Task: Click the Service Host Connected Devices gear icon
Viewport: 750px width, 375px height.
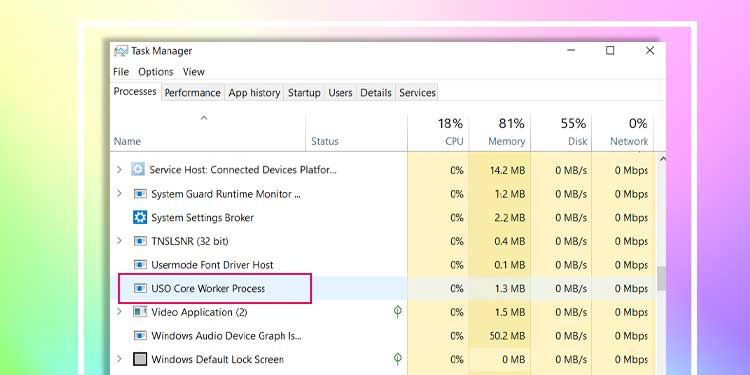Action: click(x=138, y=169)
